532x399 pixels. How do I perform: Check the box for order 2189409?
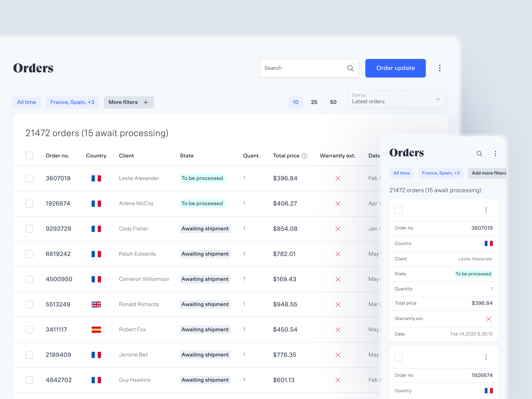[x=29, y=355]
